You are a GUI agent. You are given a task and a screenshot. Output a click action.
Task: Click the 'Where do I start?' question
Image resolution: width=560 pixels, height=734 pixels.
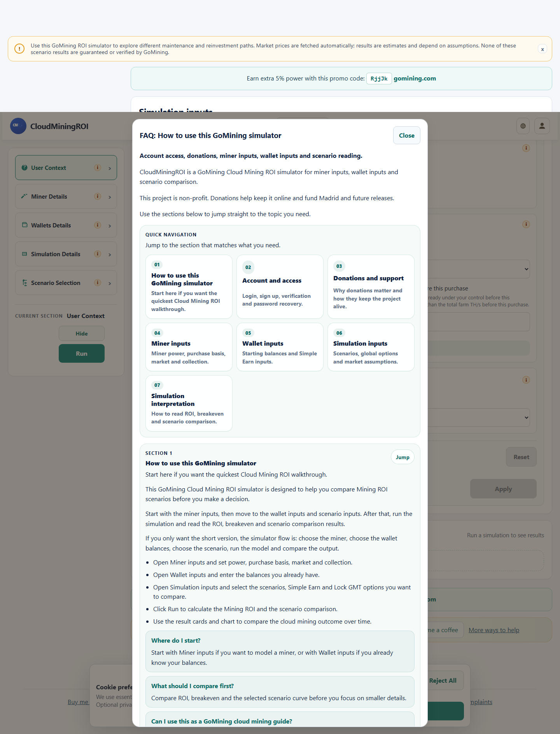point(176,640)
